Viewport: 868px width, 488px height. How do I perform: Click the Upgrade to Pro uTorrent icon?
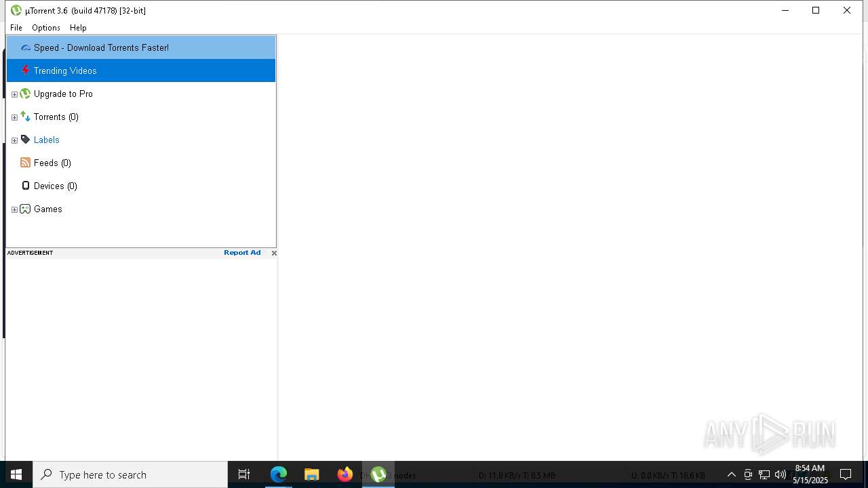[x=25, y=94]
